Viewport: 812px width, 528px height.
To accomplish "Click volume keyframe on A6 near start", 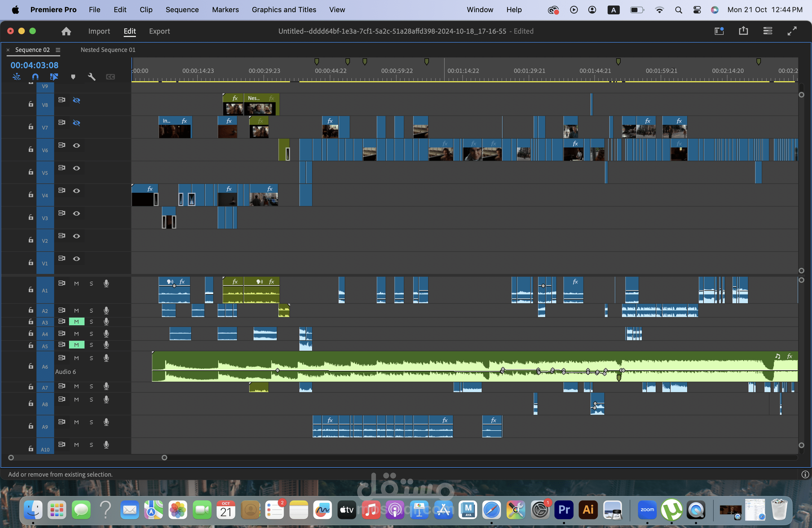I will tap(277, 370).
